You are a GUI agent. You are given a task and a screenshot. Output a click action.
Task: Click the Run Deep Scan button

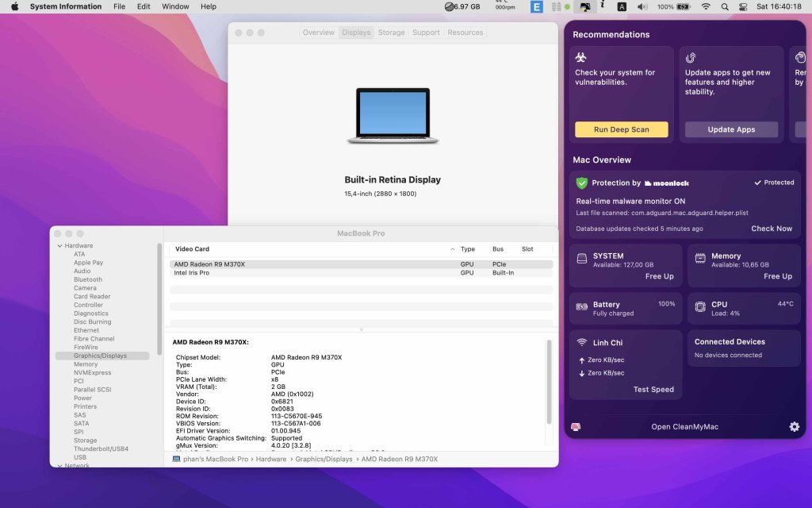tap(622, 129)
